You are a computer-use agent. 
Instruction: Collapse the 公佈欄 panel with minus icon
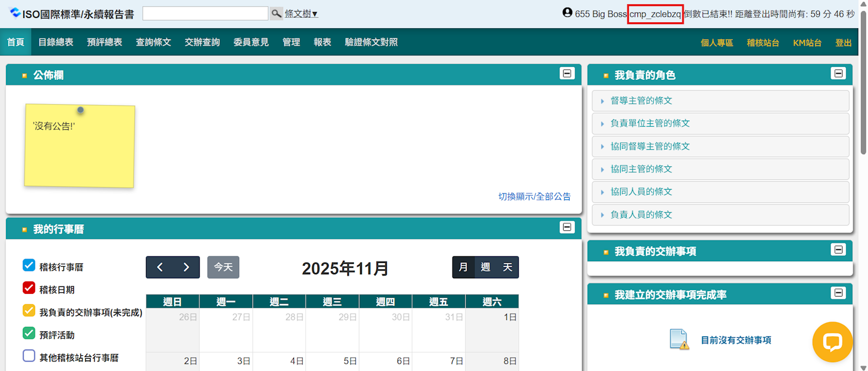tap(567, 73)
